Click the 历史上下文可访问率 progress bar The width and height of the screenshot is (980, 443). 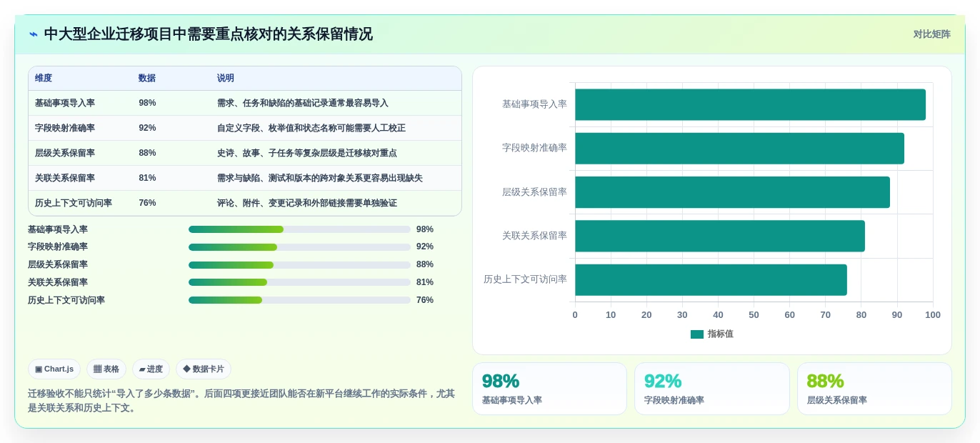click(299, 300)
